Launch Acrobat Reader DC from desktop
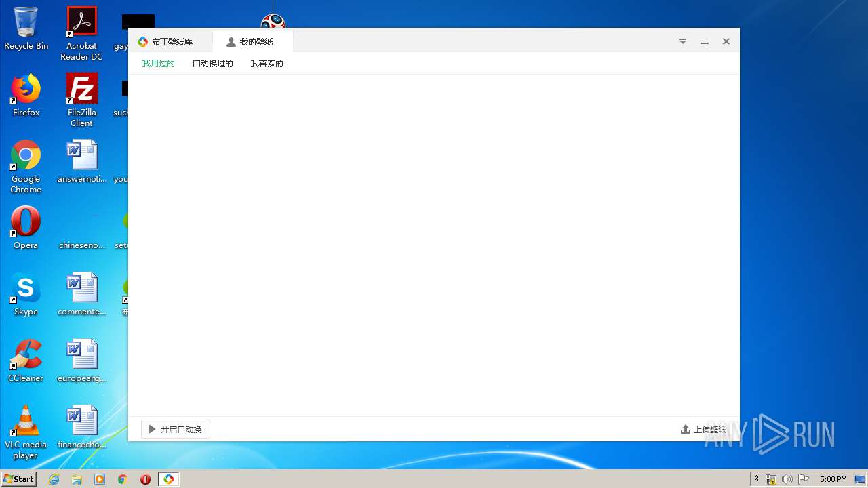 (x=81, y=34)
